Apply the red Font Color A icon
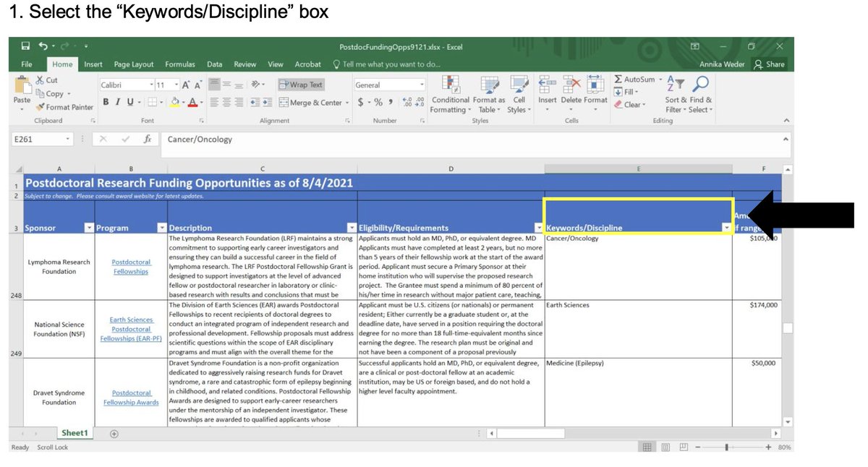This screenshot has width=868, height=467. click(x=192, y=102)
